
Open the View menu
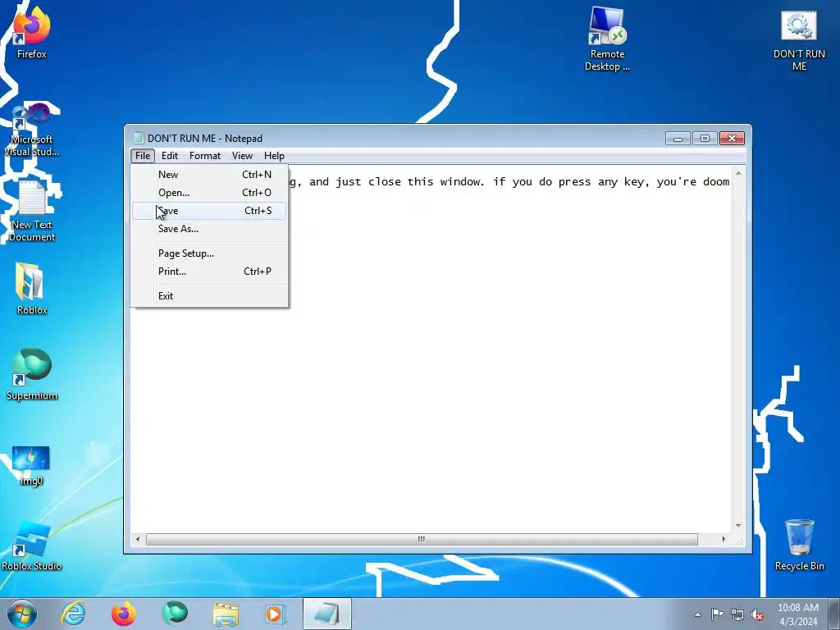click(x=242, y=156)
